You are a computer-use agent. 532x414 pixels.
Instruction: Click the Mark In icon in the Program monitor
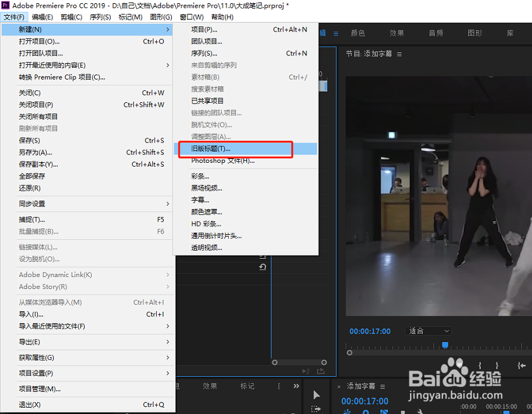click(480, 364)
